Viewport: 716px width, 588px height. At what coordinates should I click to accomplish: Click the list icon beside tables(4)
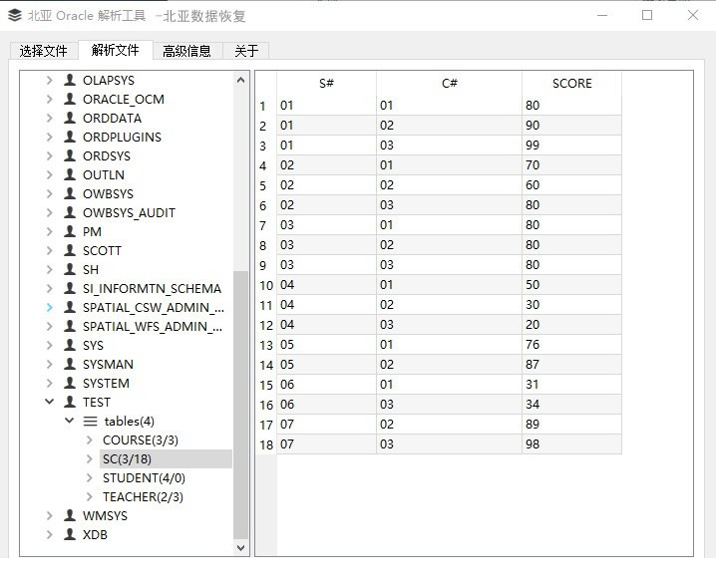90,421
